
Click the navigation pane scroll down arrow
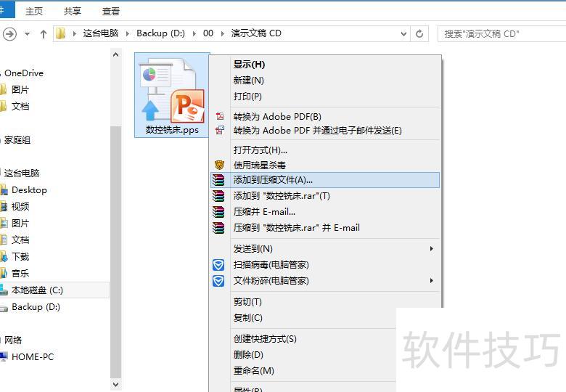point(116,385)
